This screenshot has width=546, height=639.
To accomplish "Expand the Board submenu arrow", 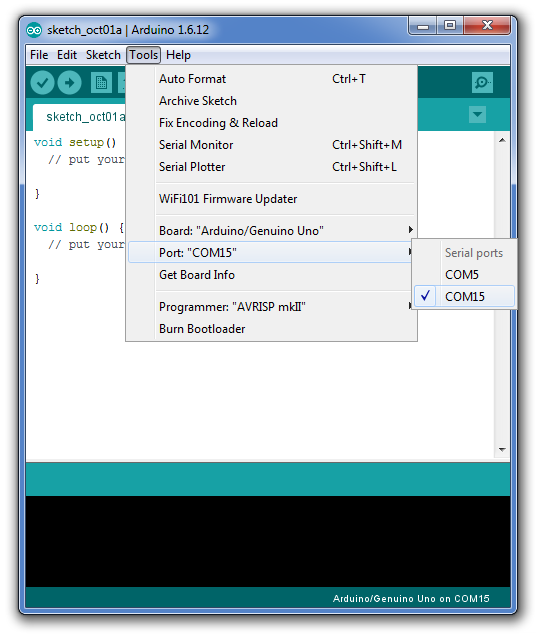I will click(x=411, y=230).
